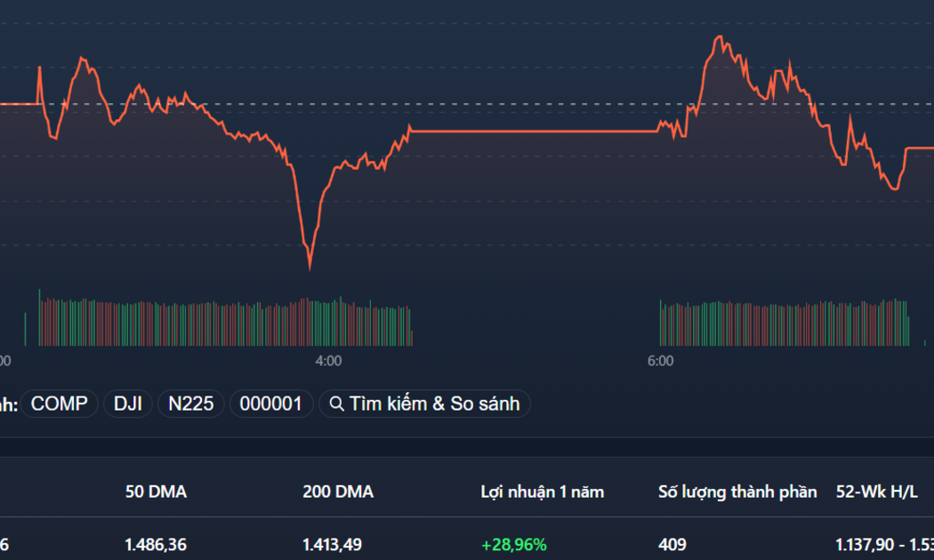Click the 1.413,49 value under 200 DMA
The image size is (934, 560).
click(332, 544)
